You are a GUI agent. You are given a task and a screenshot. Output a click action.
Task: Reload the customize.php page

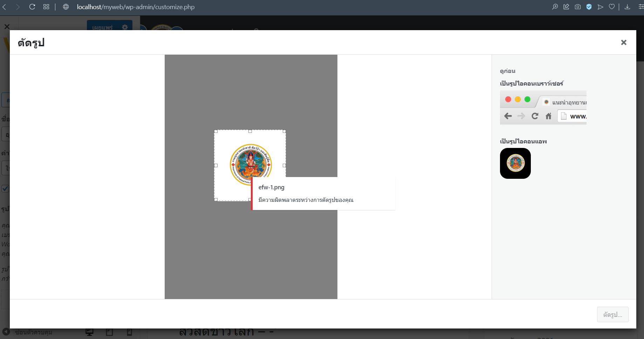(32, 7)
